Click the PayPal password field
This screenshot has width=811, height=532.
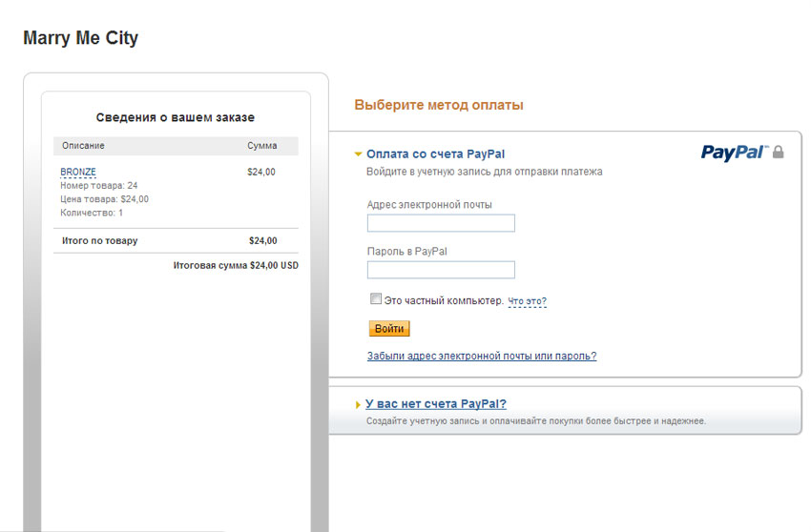(x=441, y=270)
